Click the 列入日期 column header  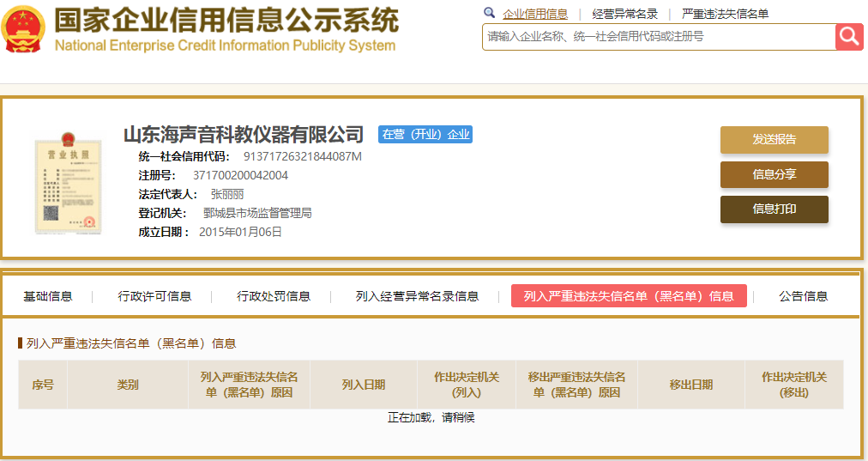tap(363, 385)
